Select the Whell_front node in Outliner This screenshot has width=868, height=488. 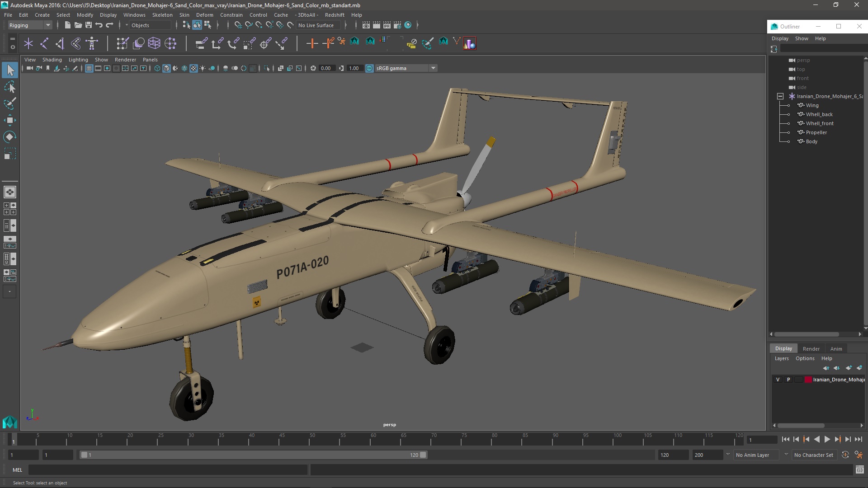(x=819, y=123)
